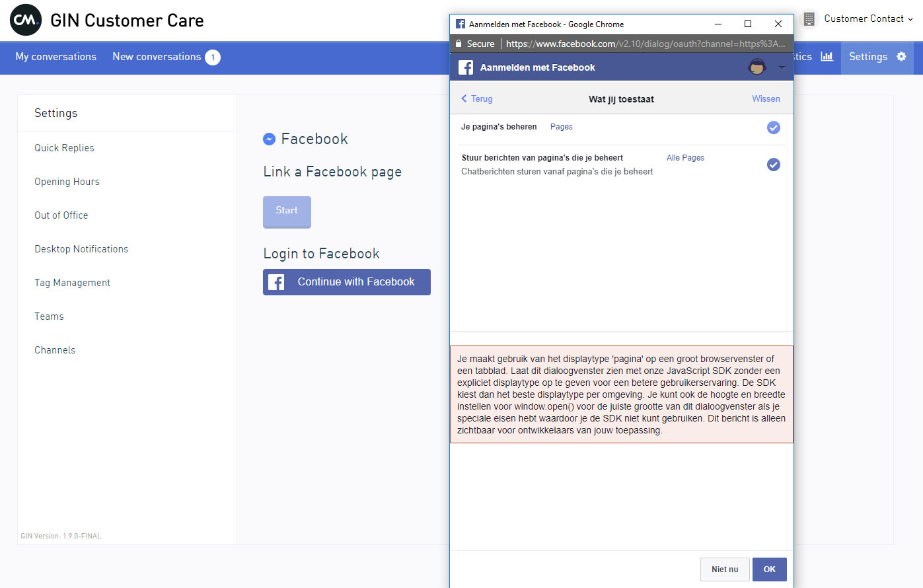Click the company building icon
Screen dimensions: 923x588
809,19
